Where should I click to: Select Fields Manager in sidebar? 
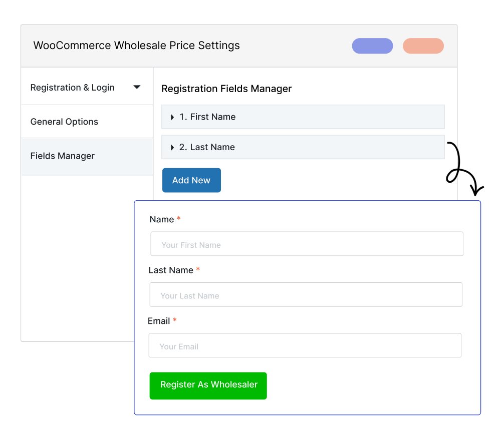click(x=87, y=156)
